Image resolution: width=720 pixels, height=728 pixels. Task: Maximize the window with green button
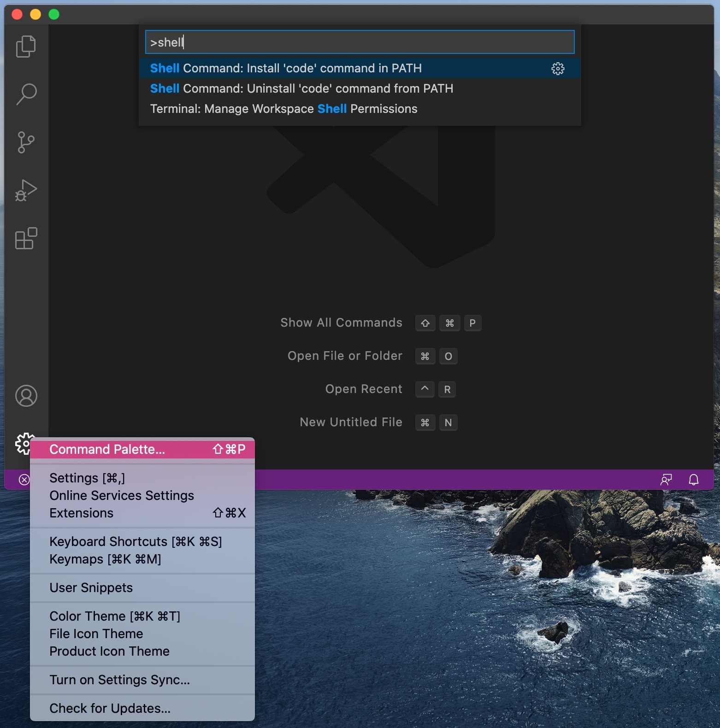[54, 14]
